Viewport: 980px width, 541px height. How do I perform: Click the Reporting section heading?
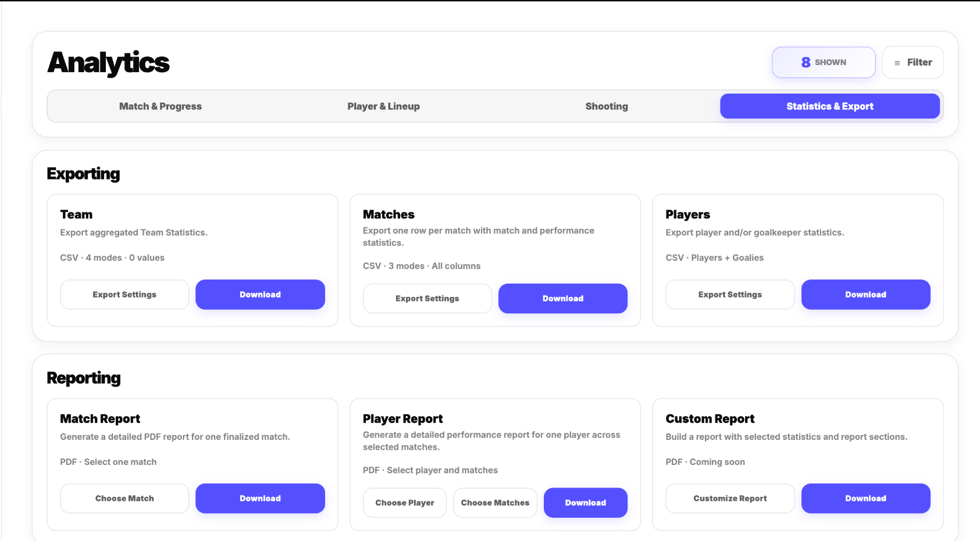click(84, 378)
